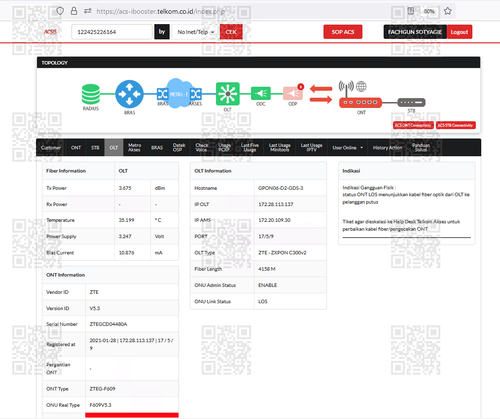This screenshot has height=419, width=500.
Task: Click the ACS STB Connectivity button
Action: tap(455, 125)
